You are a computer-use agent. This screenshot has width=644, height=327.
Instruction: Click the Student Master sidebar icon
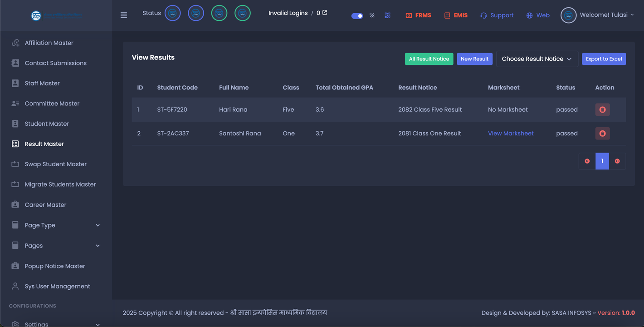[x=15, y=124]
